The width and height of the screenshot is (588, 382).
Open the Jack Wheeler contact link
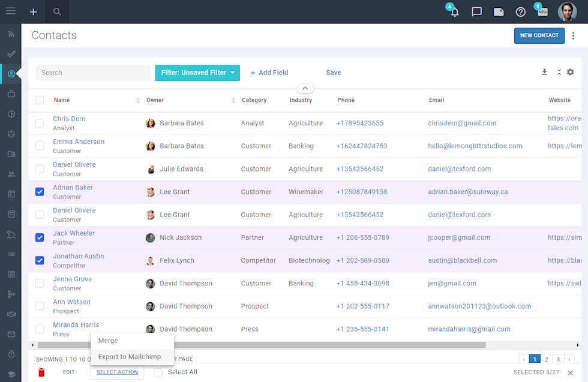click(74, 233)
